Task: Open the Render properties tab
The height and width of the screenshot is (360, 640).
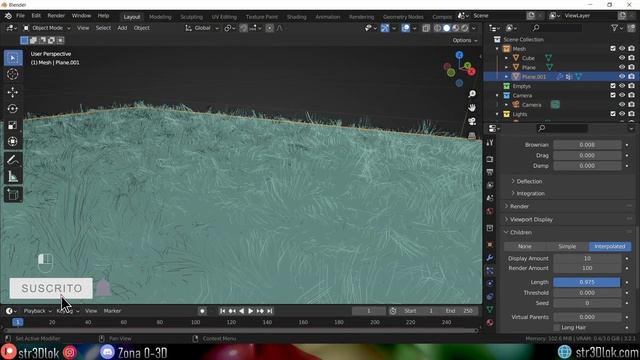Action: pyautogui.click(x=490, y=159)
